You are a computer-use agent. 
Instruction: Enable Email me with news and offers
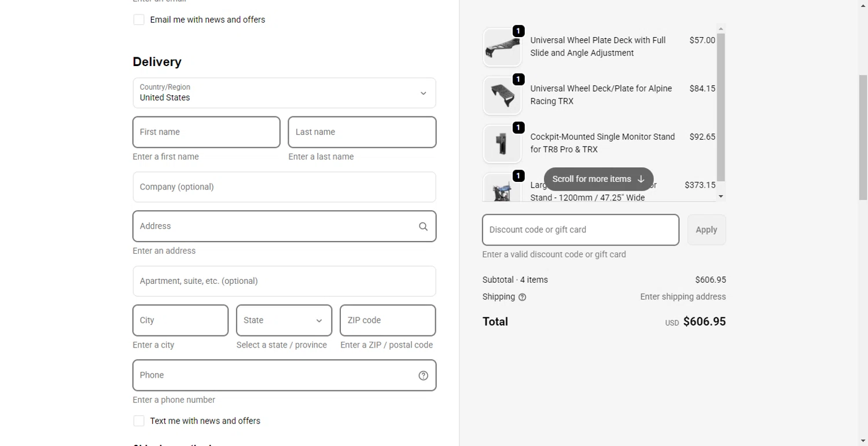(139, 20)
